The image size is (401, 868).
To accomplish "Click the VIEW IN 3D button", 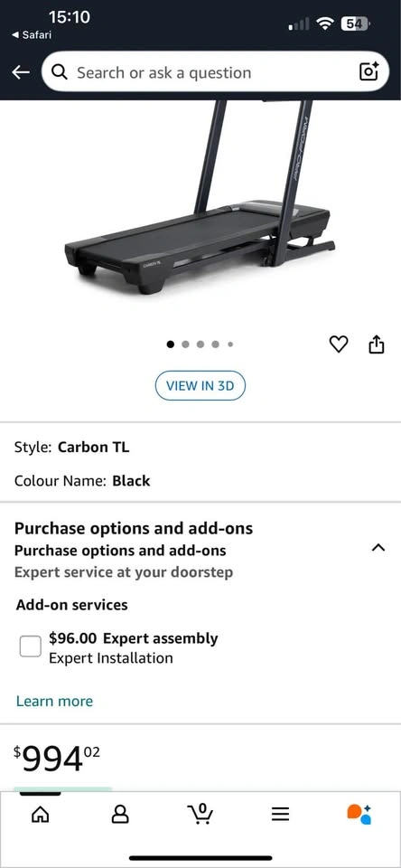I will (200, 386).
